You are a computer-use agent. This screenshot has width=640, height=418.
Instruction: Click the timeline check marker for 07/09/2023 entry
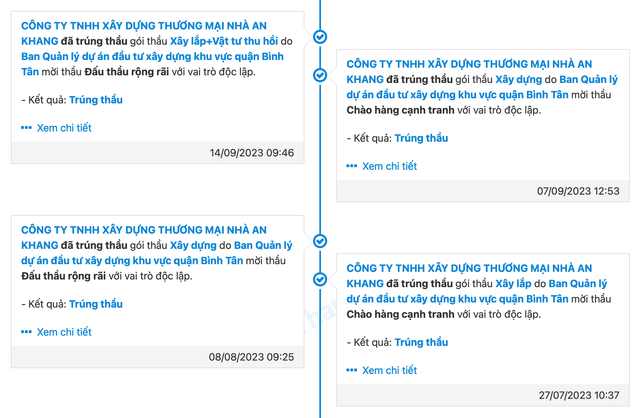320,75
